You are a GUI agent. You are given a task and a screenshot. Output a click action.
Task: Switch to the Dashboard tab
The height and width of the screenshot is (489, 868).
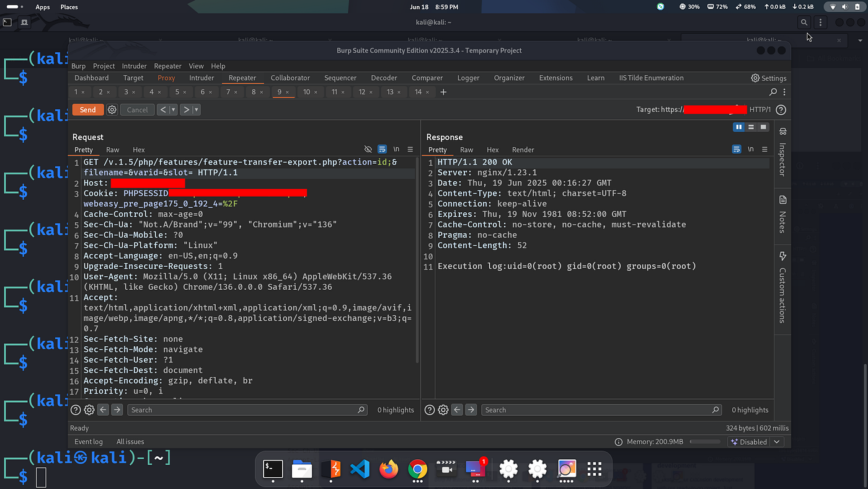coord(92,78)
